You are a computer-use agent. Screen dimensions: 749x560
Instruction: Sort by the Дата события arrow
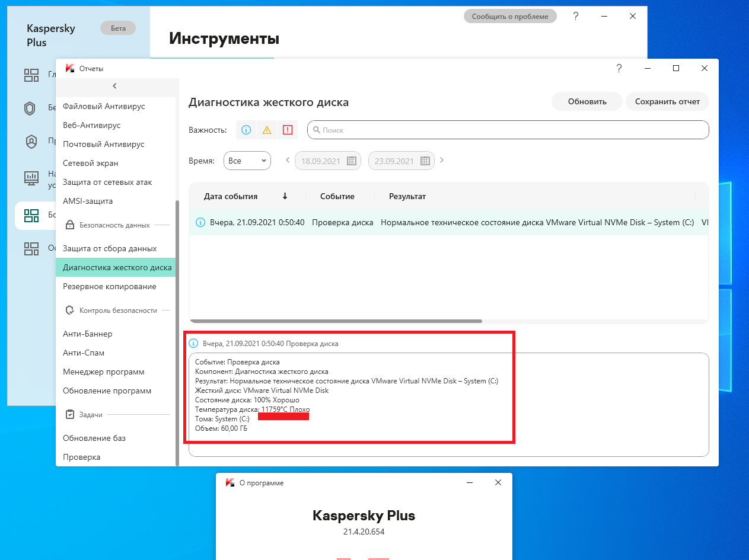pyautogui.click(x=285, y=196)
